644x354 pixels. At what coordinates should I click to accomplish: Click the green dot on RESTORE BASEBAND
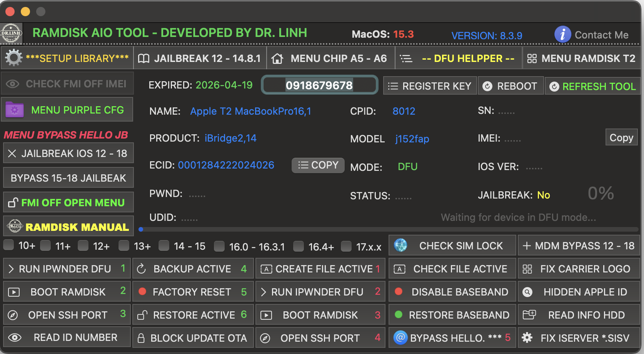point(399,314)
